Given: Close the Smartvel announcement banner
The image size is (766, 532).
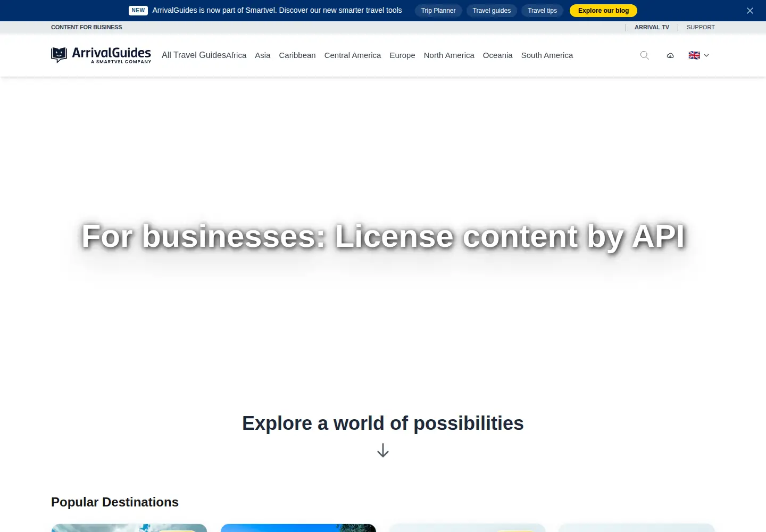Looking at the screenshot, I should [750, 11].
